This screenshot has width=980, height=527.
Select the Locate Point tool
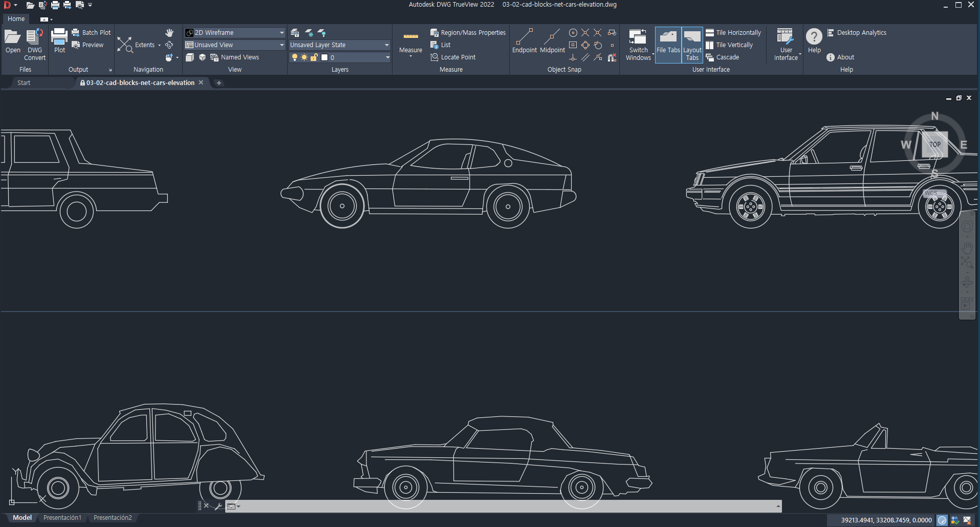[x=453, y=57]
